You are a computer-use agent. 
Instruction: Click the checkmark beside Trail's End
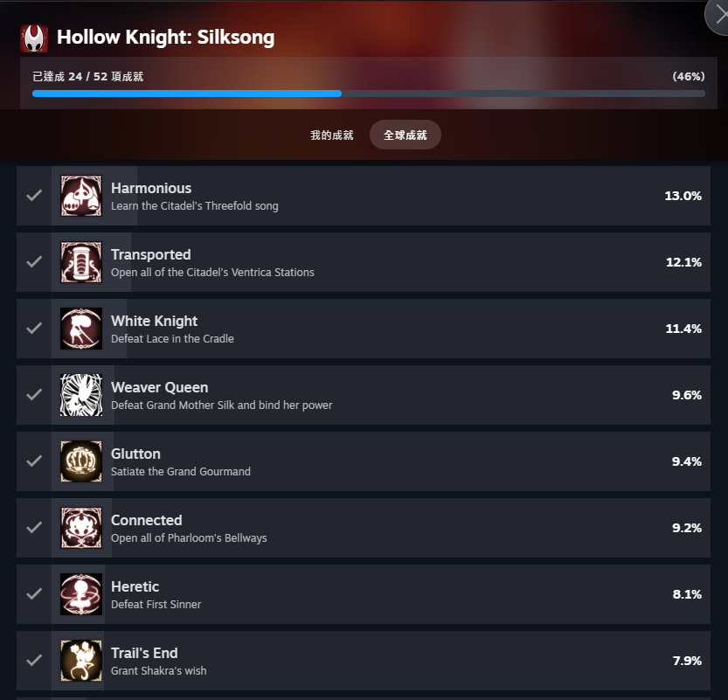(x=34, y=660)
